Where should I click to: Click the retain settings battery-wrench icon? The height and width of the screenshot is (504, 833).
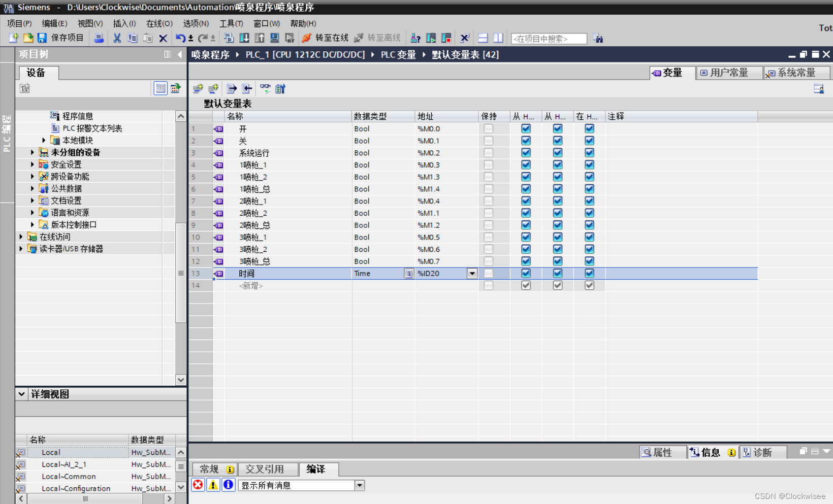click(x=280, y=89)
